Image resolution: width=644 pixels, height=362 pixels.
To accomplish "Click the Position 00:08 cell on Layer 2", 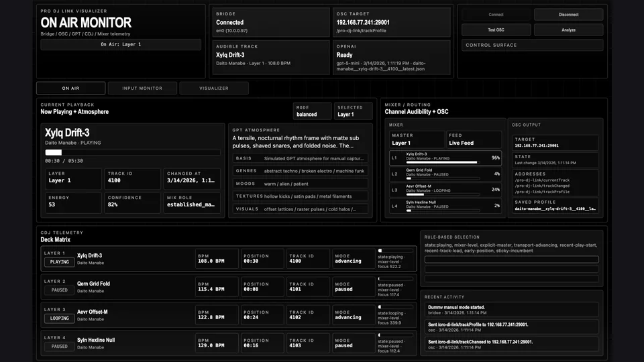I will [x=262, y=287].
